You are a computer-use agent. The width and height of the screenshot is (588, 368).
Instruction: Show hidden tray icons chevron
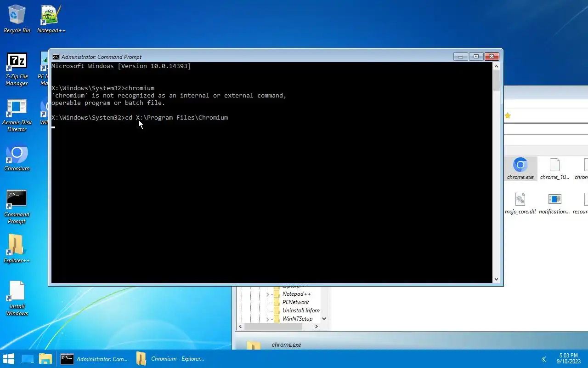pyautogui.click(x=543, y=359)
